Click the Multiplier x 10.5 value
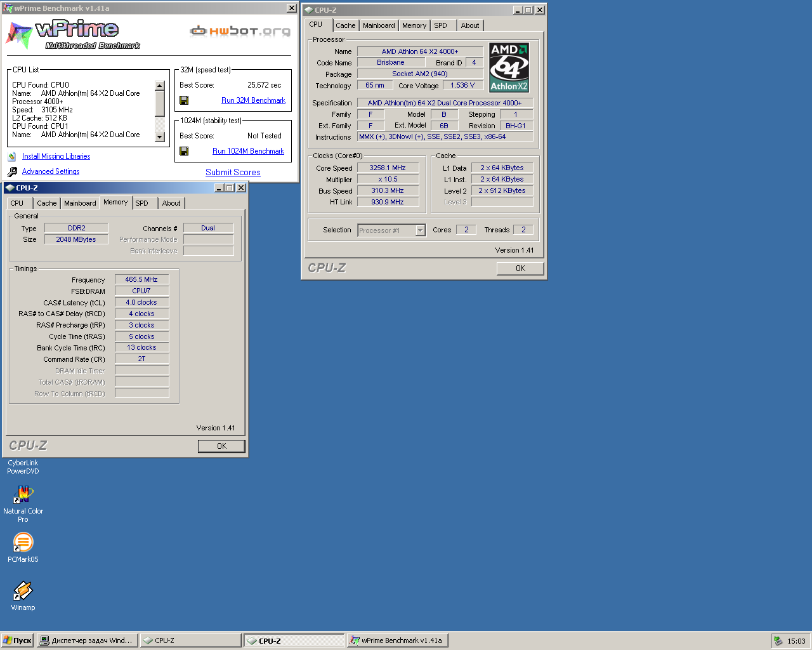Image resolution: width=812 pixels, height=650 pixels. 388,180
